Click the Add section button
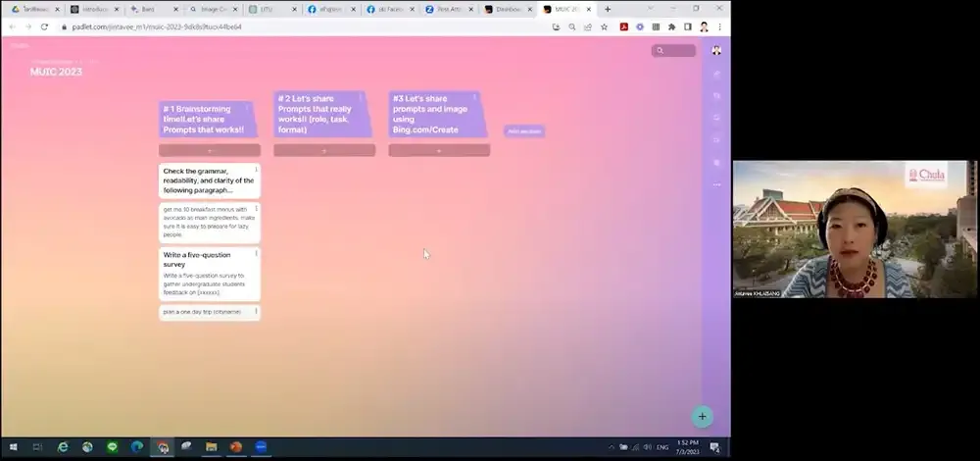Screen dimensions: 980x461 [524, 130]
